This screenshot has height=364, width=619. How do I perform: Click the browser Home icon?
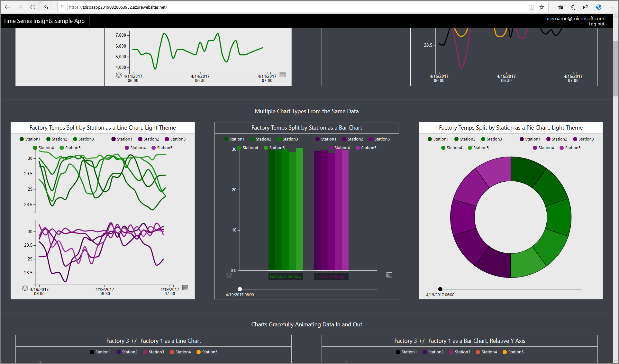46,7
